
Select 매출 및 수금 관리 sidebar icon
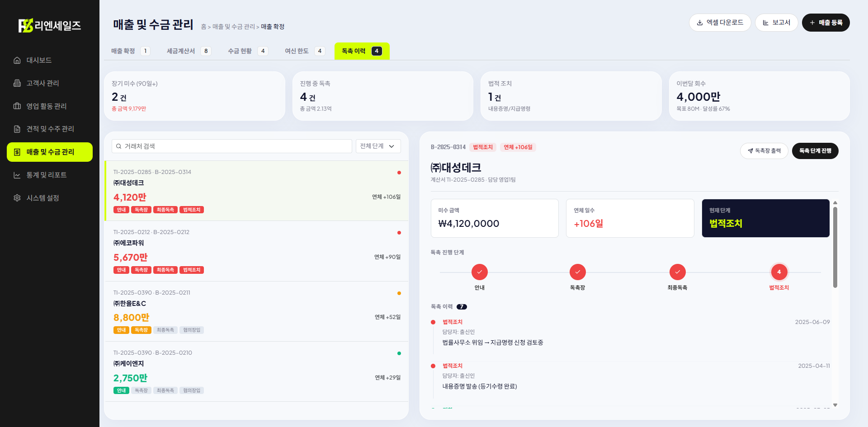tap(17, 152)
